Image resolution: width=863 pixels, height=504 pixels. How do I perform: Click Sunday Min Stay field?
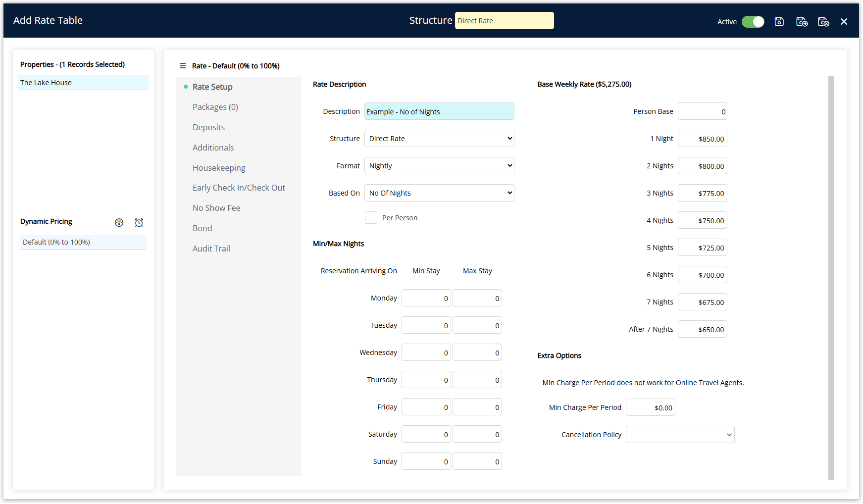pyautogui.click(x=426, y=461)
